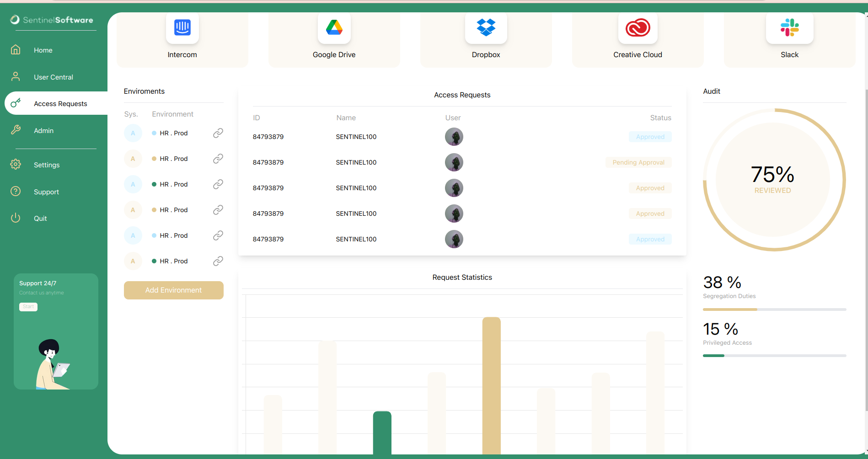Image resolution: width=868 pixels, height=459 pixels.
Task: Click the Add Environment button
Action: coord(174,290)
